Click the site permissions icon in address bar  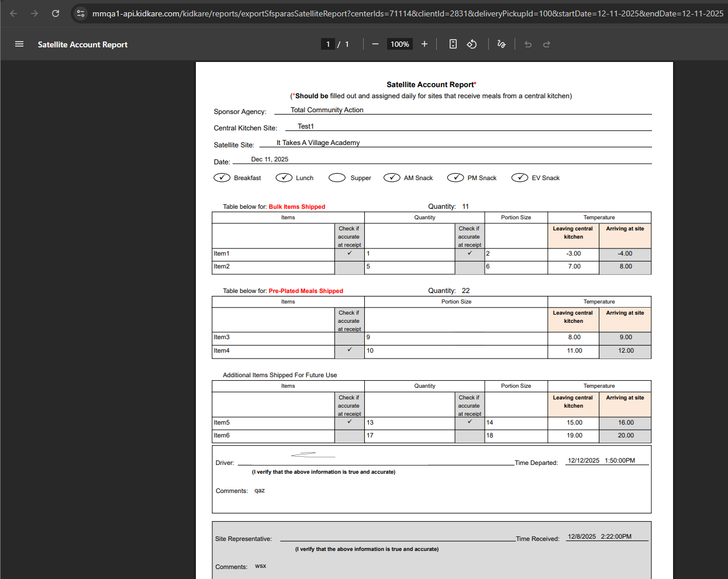coord(79,13)
